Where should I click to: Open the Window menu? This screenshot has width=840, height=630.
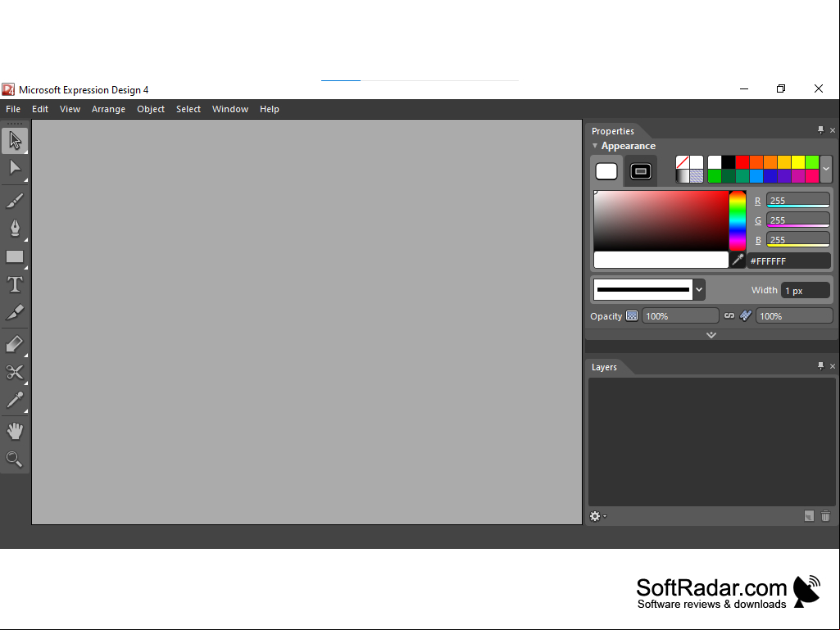(230, 109)
